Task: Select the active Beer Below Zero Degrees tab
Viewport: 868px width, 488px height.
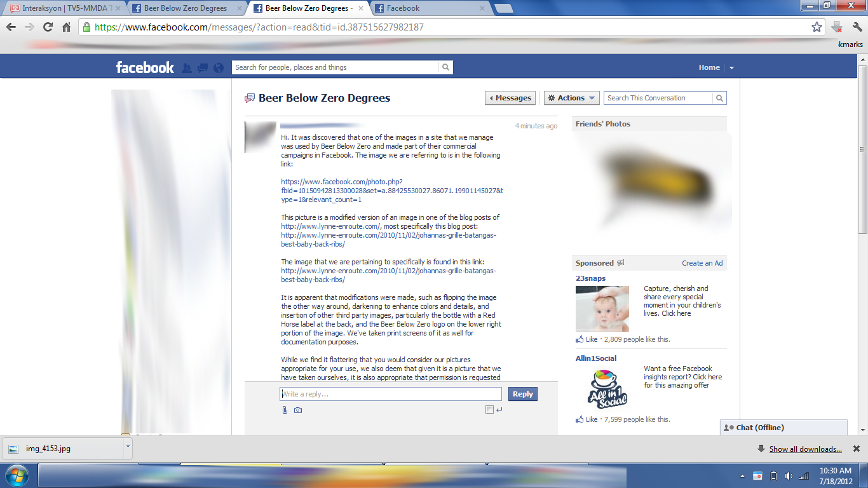Action: pos(308,8)
